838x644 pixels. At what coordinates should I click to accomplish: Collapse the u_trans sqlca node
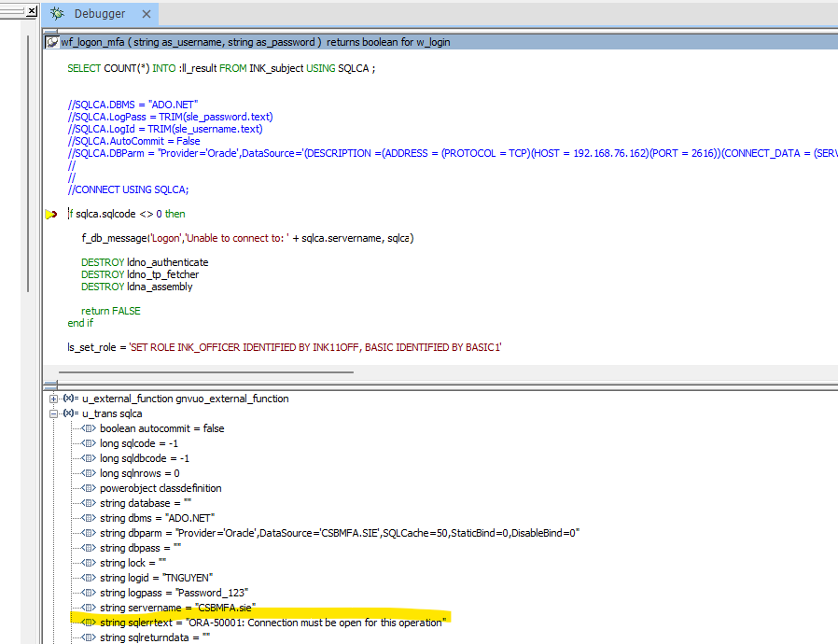pos(53,413)
